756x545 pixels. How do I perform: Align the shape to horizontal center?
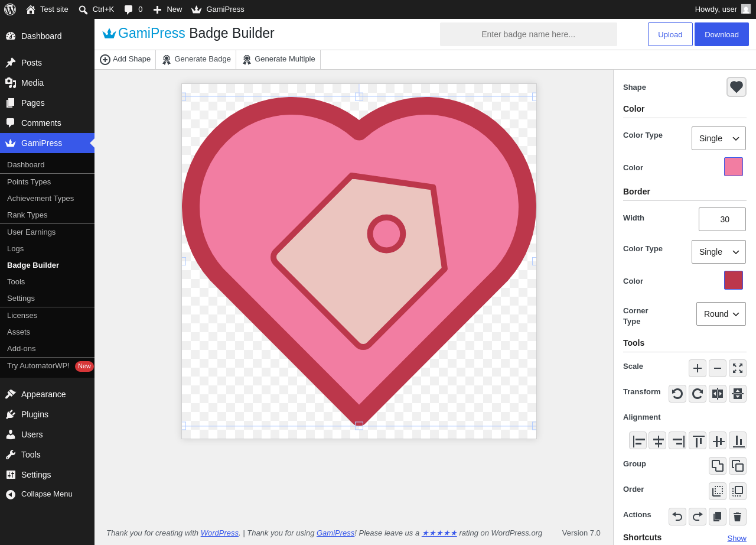click(657, 440)
